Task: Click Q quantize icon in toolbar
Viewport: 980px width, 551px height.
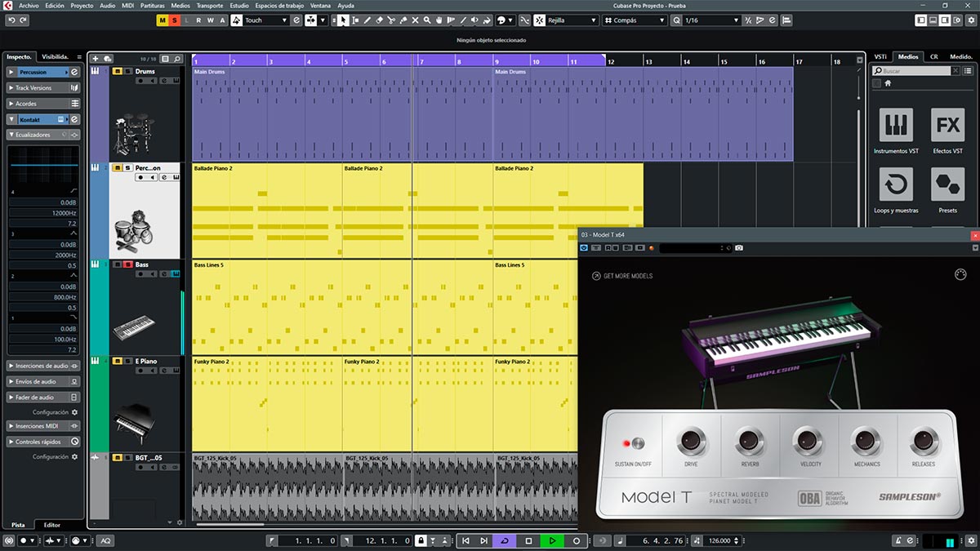Action: tap(676, 20)
